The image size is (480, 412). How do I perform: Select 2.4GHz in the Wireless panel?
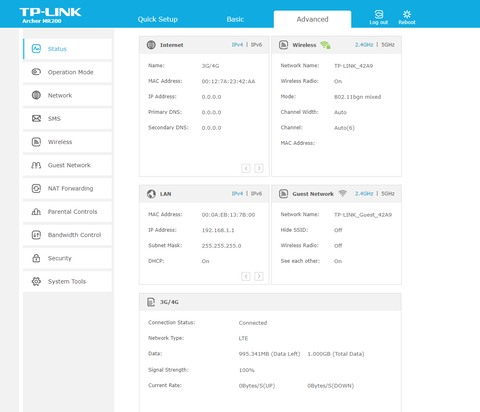[x=364, y=45]
